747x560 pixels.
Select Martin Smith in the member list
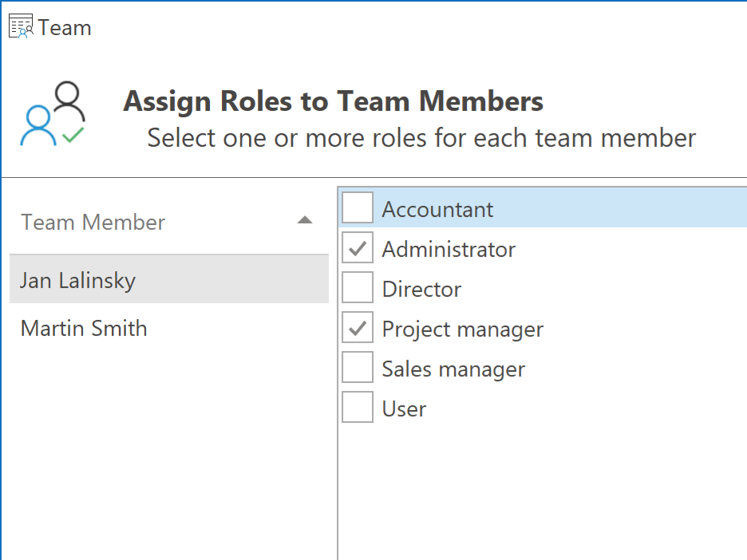click(x=169, y=328)
